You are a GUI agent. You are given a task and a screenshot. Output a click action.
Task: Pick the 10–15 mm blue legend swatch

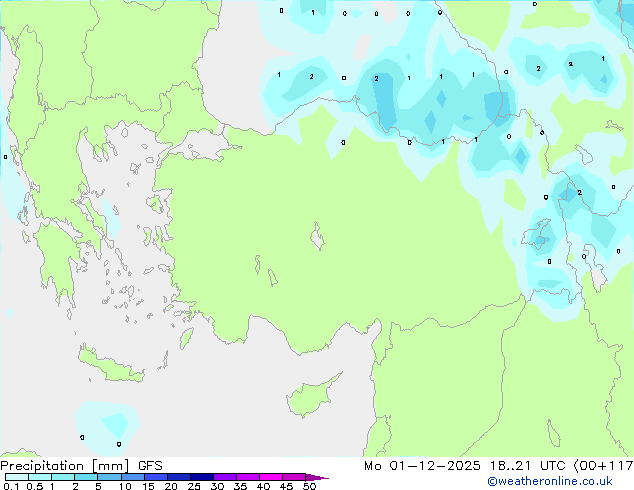(133, 477)
